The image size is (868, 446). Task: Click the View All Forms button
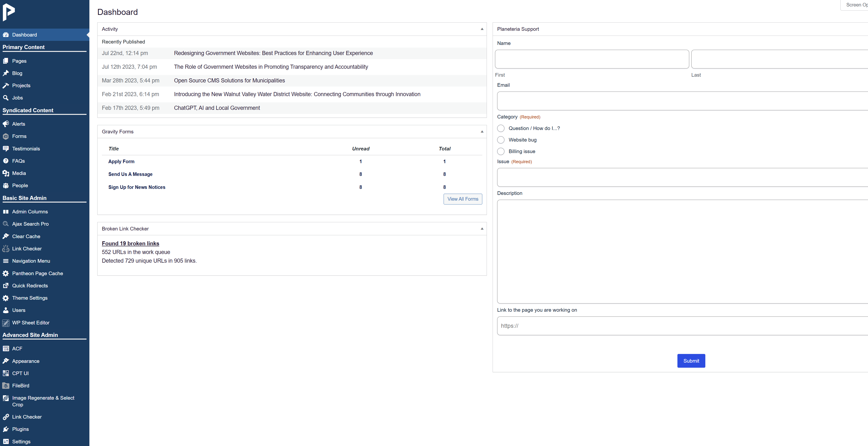click(x=463, y=199)
